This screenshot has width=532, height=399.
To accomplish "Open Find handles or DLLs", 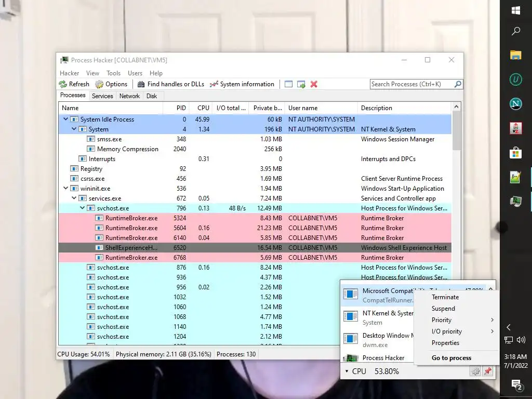I will click(170, 84).
